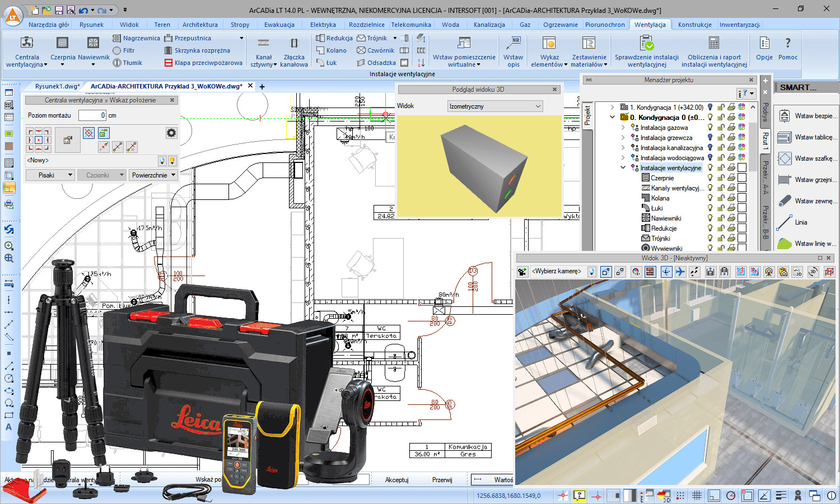Click Wstaw grzejnik in SMART panel
Viewport: 840px width, 504px height.
(x=808, y=180)
